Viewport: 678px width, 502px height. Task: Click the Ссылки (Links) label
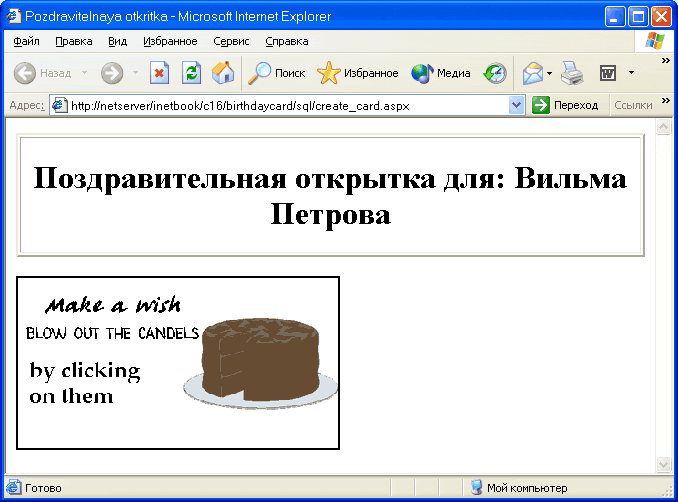pos(633,105)
